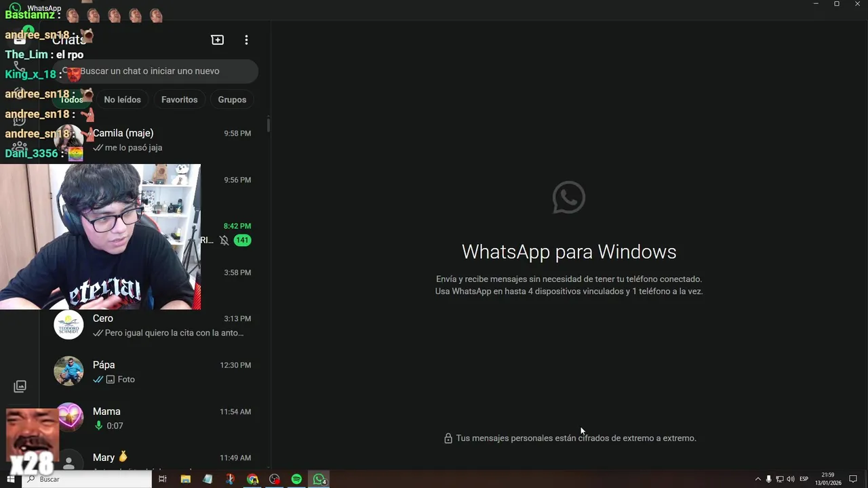Click the taskbar 'Buscar' search box
The image size is (868, 488).
87,479
